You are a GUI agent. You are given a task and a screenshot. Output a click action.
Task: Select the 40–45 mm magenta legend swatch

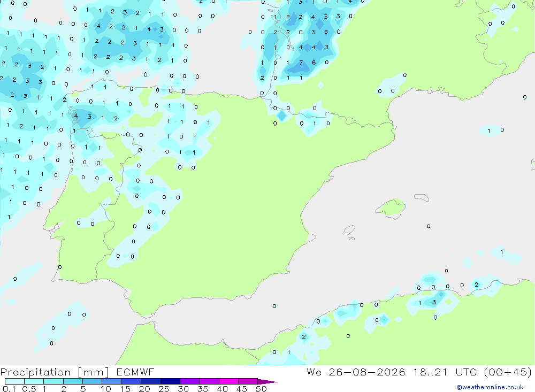[228, 381]
